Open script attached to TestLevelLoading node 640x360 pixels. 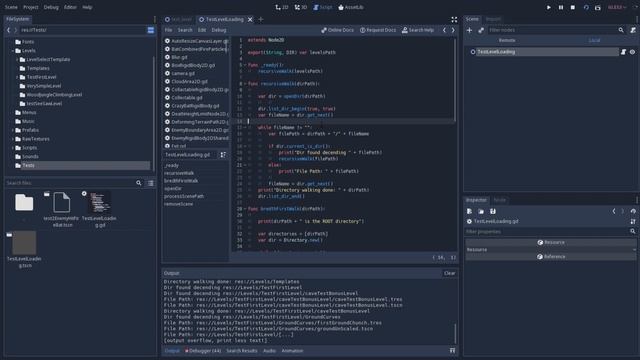coord(623,52)
